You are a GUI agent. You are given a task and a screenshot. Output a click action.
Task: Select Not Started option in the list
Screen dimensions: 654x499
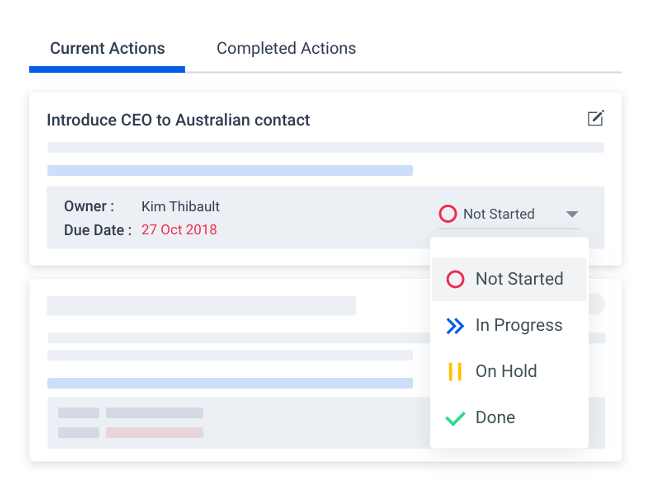[x=519, y=279]
